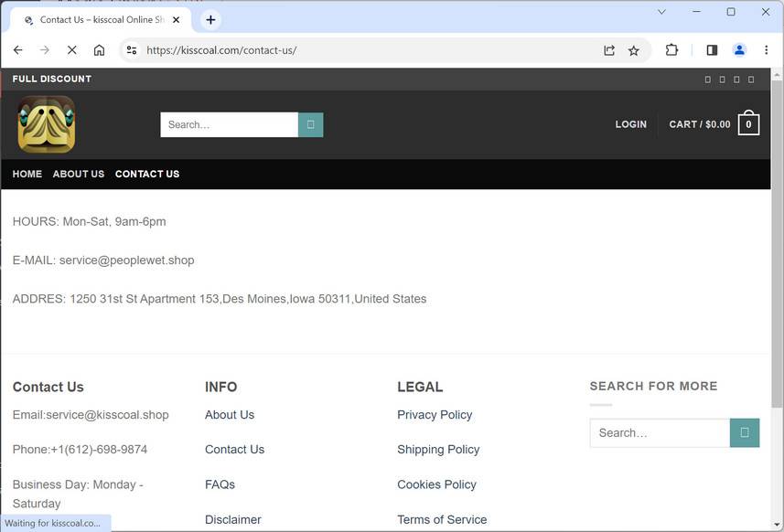Click the kisscoal turtle logo

tap(44, 123)
